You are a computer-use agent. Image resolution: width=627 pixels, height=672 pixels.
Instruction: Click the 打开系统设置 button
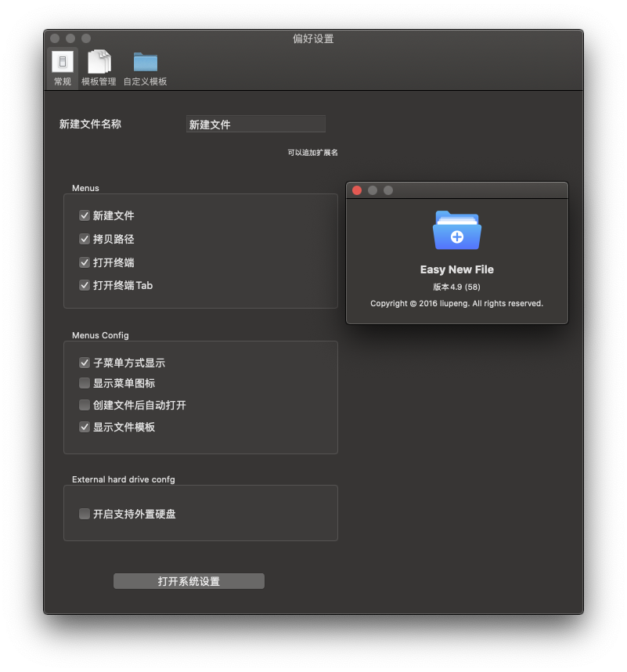(x=189, y=581)
